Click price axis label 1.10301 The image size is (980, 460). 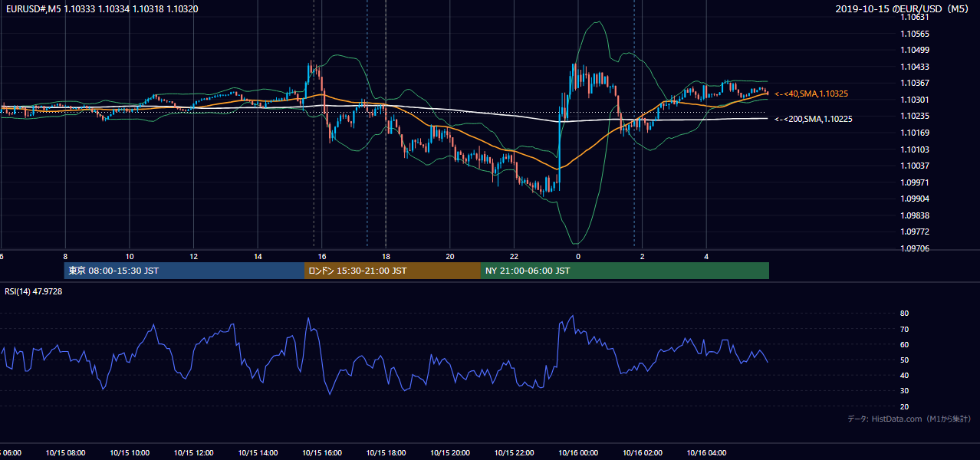[915, 100]
